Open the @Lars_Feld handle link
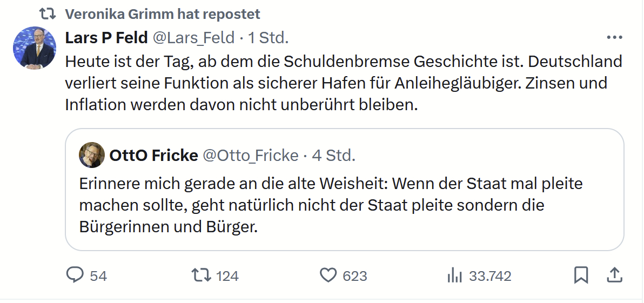The image size is (644, 303). pos(194,38)
